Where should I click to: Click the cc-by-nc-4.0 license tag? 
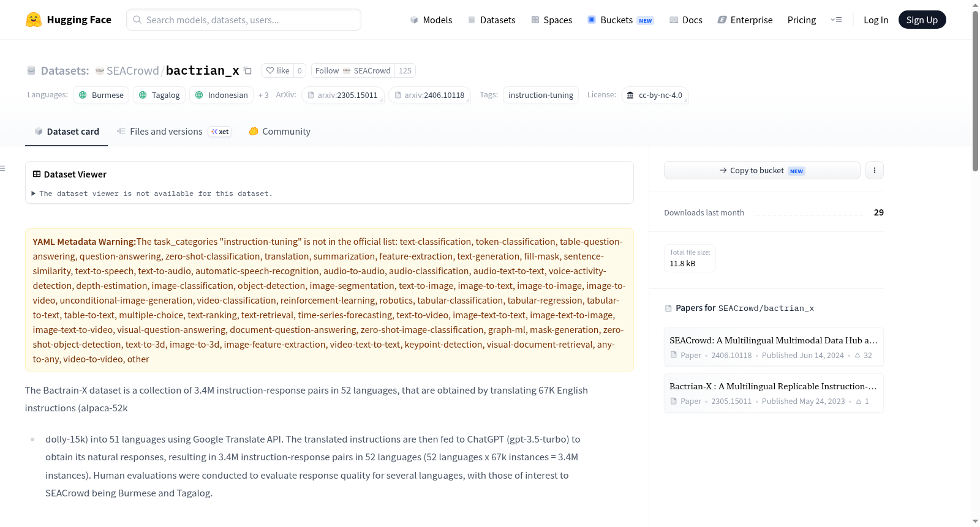(655, 95)
